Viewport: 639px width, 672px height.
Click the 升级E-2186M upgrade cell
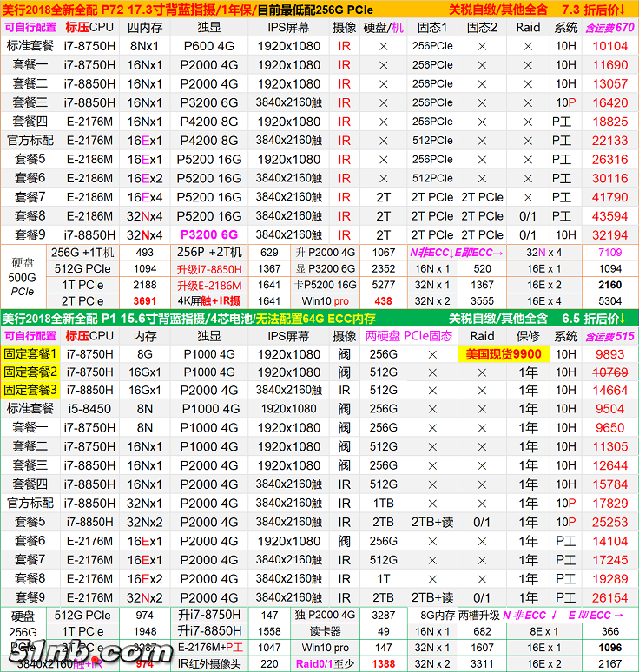[209, 285]
